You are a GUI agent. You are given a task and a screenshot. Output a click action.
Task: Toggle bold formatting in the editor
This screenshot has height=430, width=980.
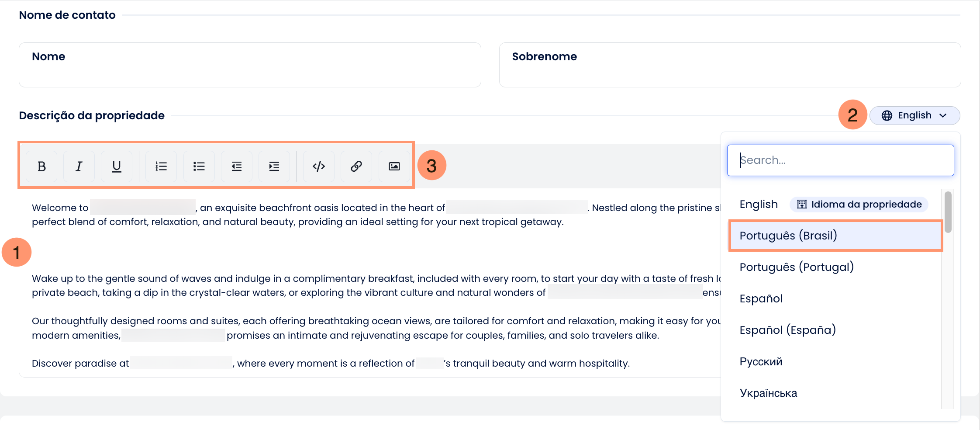[41, 166]
